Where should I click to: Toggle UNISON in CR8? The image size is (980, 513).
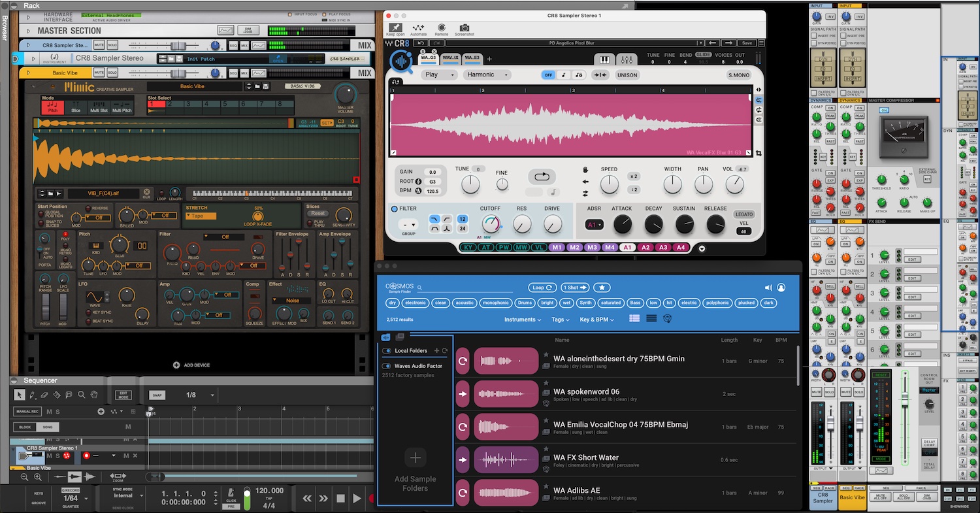coord(627,75)
